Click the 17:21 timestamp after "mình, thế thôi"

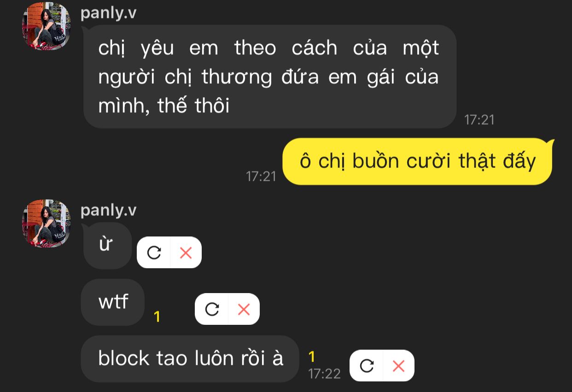tap(479, 120)
